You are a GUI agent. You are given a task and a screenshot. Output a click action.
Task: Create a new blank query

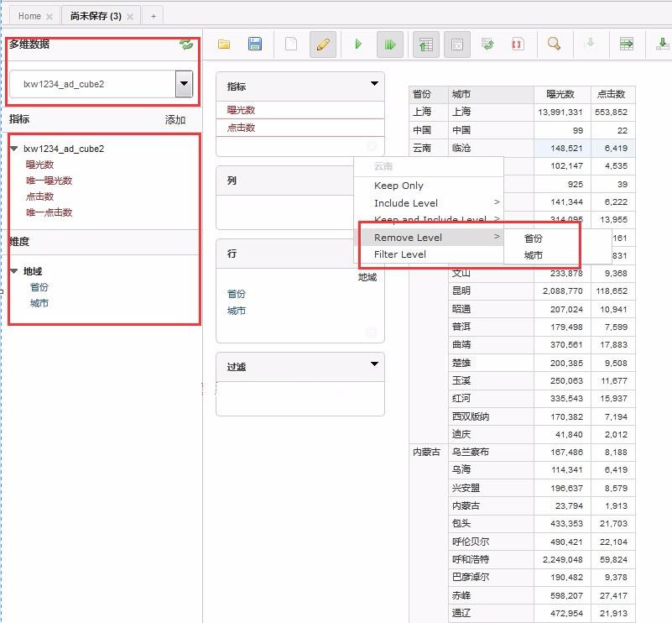tap(291, 44)
